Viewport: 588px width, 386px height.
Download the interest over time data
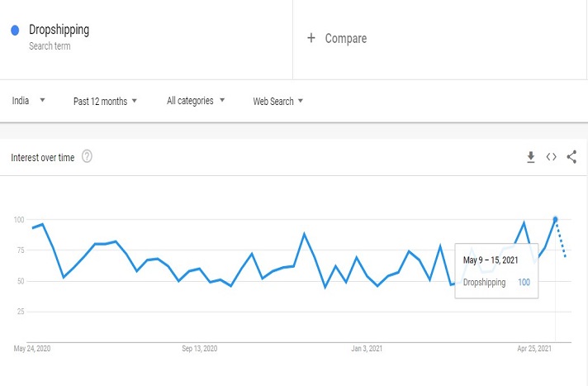click(531, 157)
